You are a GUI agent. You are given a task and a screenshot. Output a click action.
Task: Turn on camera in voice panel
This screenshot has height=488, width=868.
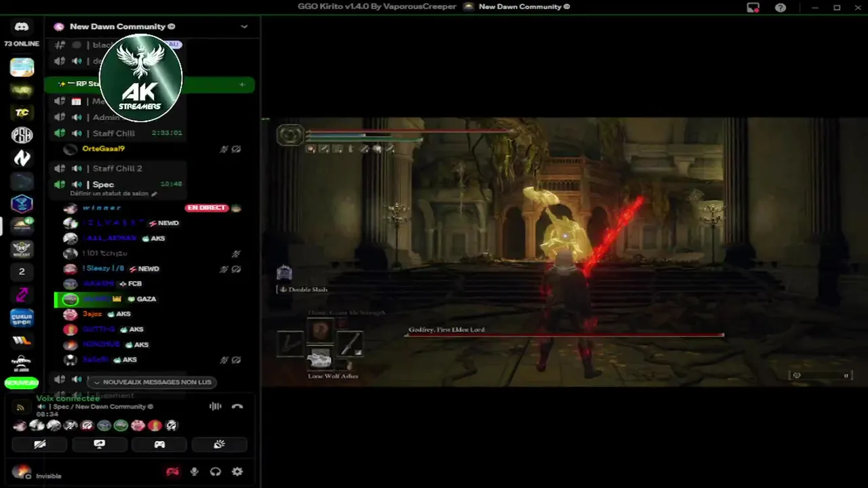pyautogui.click(x=40, y=445)
